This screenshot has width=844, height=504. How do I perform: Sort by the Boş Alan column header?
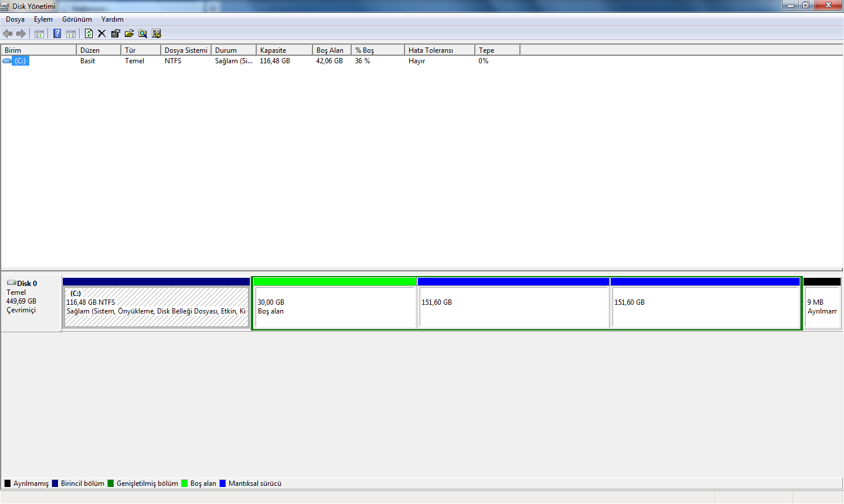tap(332, 50)
